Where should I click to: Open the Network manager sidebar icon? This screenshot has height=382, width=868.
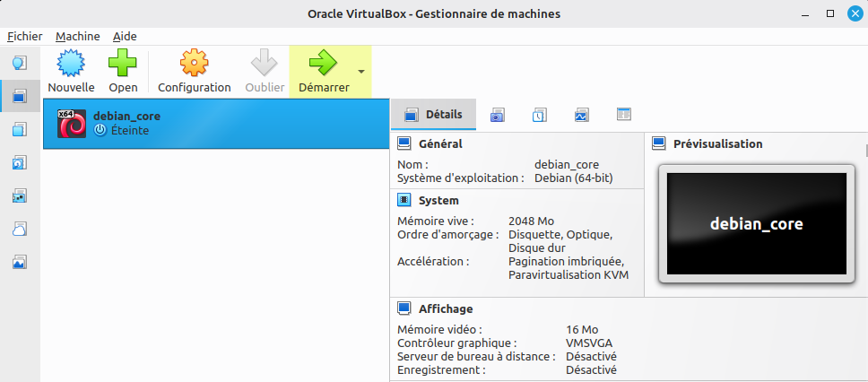pos(20,195)
